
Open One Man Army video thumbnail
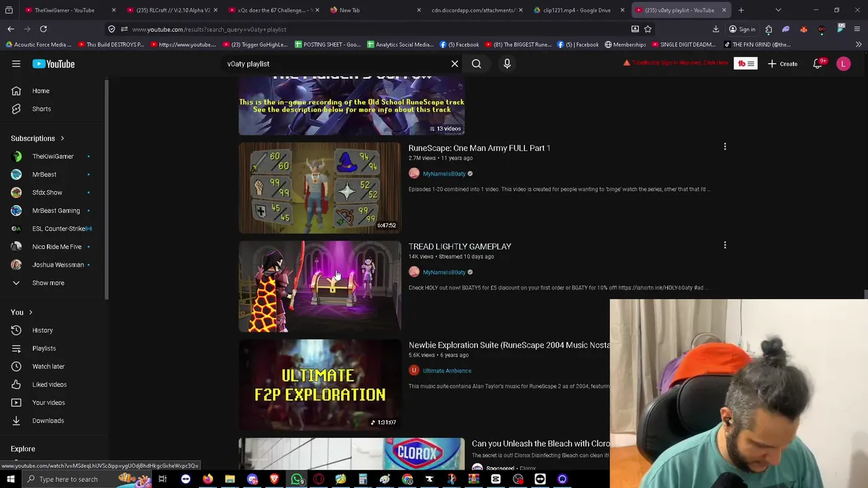click(x=319, y=188)
